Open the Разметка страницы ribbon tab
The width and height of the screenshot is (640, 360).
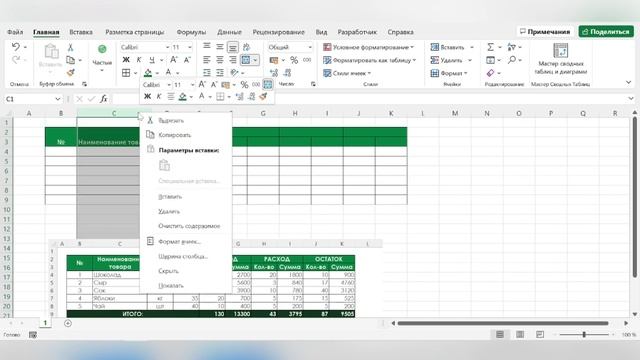pos(135,32)
